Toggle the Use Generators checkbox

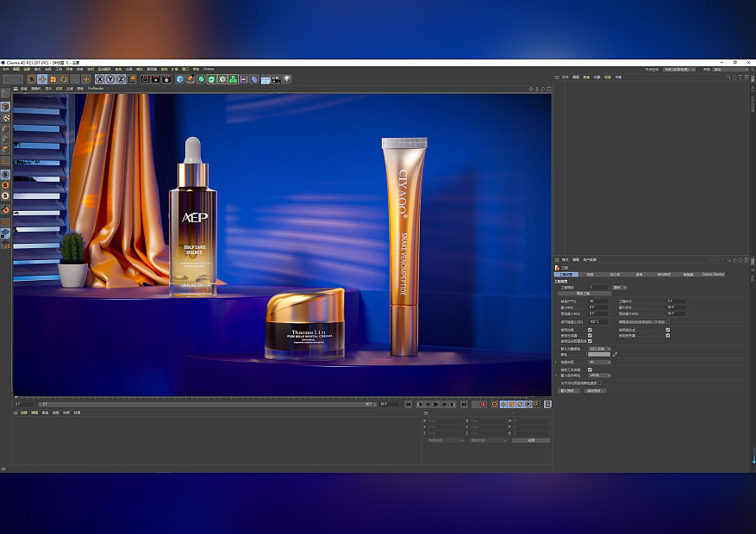[590, 336]
